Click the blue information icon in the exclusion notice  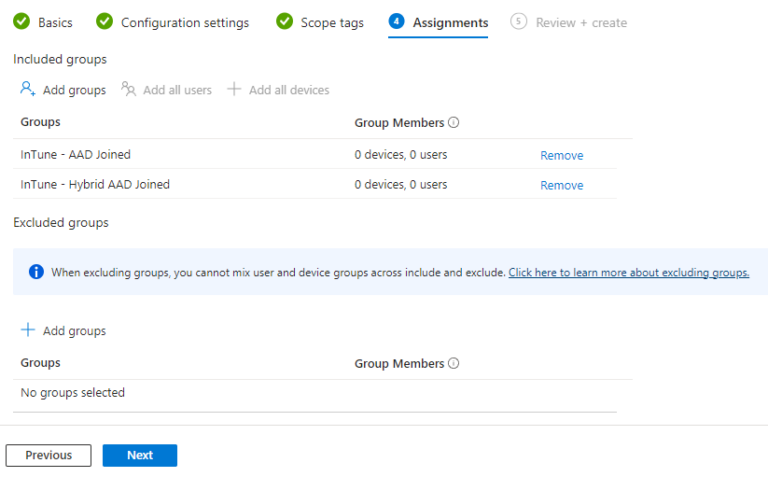[36, 272]
